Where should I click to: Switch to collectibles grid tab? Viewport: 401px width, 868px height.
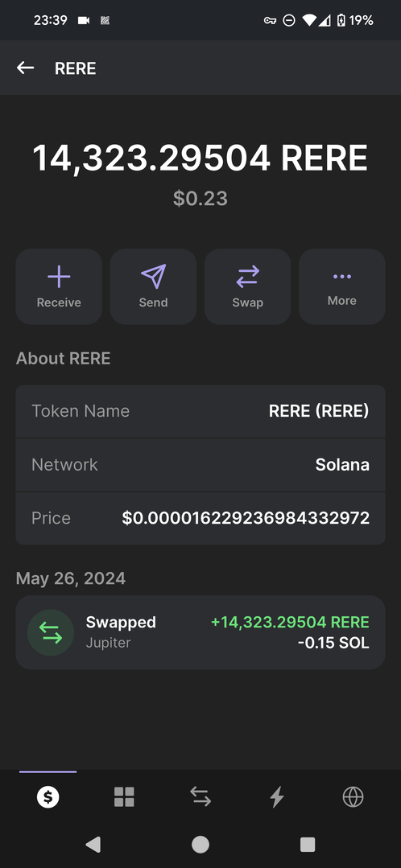point(124,797)
